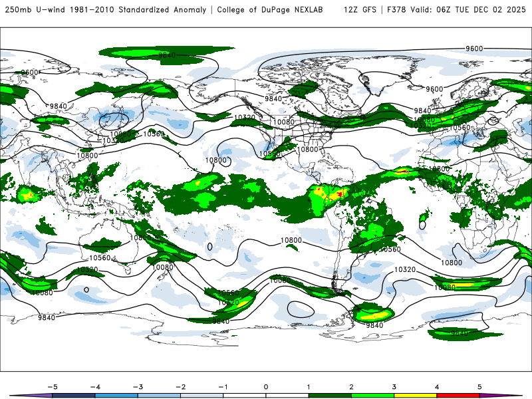Click the colorbar tick label "2"

(x=351, y=387)
